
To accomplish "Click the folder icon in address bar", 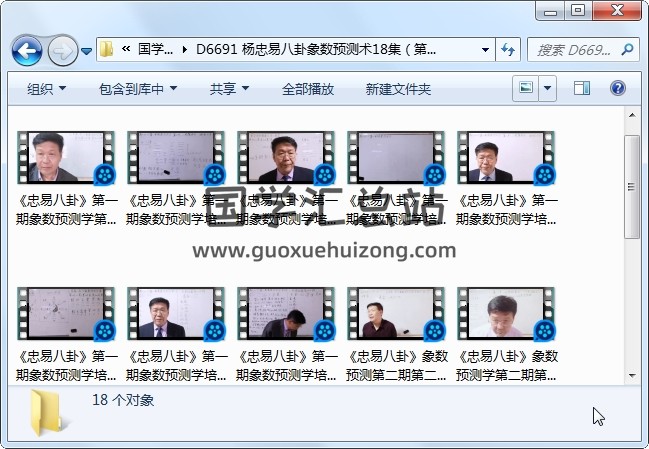I will 107,49.
